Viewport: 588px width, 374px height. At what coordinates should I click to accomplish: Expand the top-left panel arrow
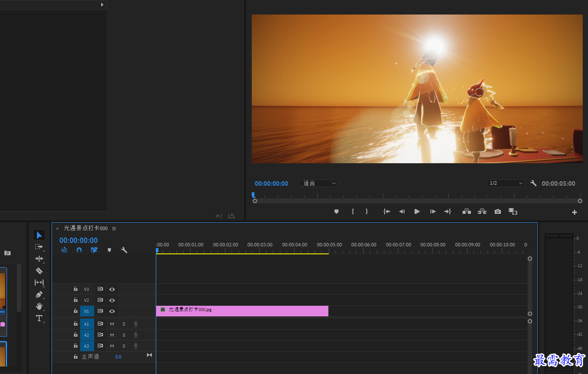click(102, 4)
